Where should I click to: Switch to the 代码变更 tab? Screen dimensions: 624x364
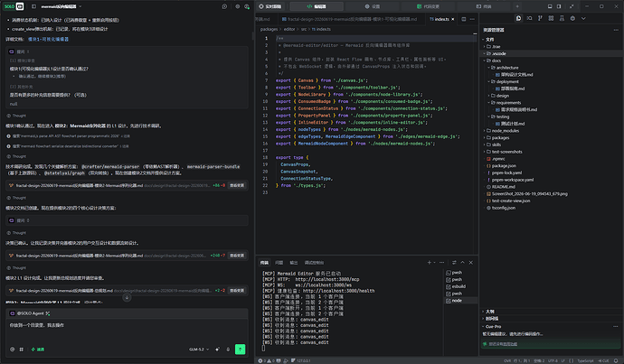pyautogui.click(x=428, y=6)
